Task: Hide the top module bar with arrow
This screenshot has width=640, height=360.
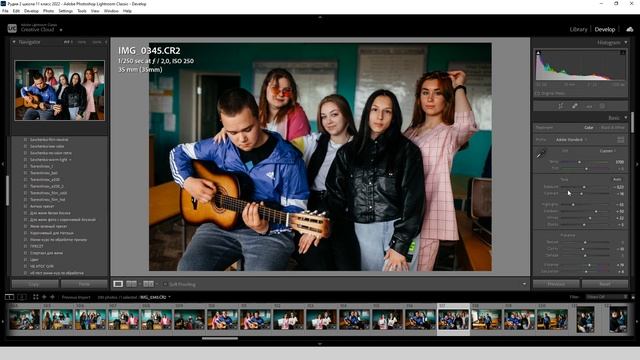Action: pyautogui.click(x=320, y=17)
